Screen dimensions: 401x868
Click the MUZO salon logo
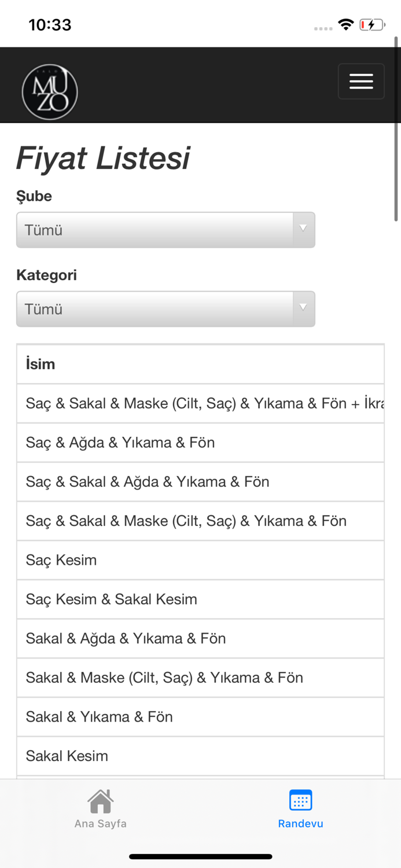point(50,91)
